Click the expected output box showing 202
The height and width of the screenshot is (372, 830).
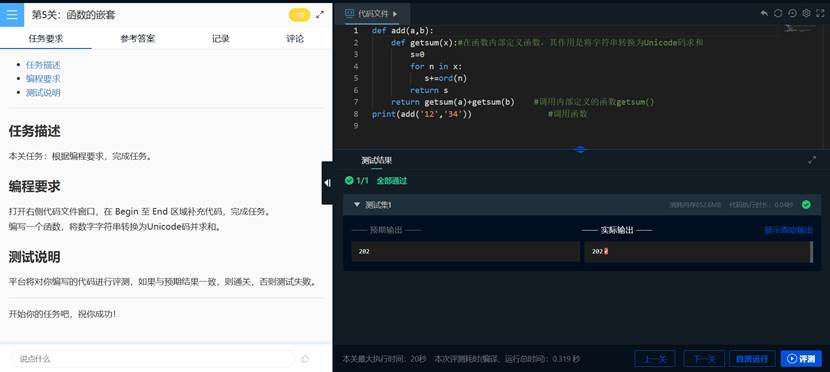(x=466, y=251)
